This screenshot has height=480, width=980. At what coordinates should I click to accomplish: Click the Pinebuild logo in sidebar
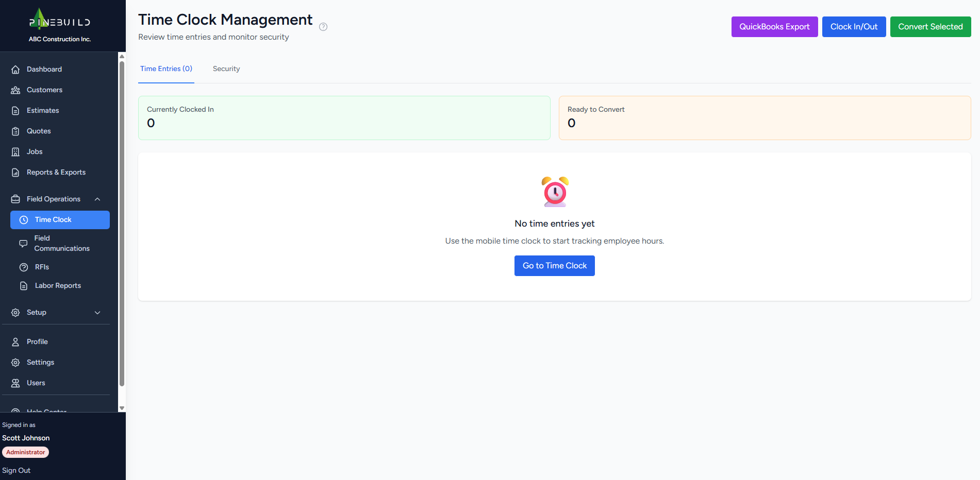coord(59,21)
